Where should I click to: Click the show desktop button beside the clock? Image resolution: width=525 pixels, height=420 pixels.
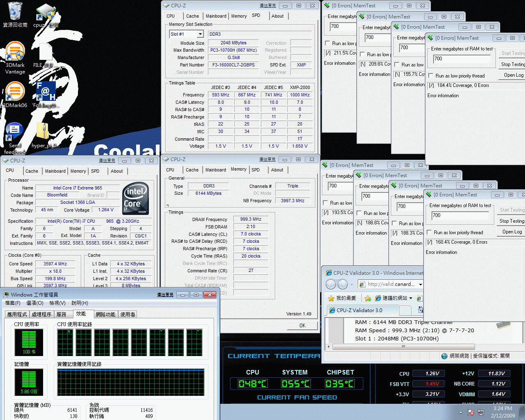pyautogui.click(x=522, y=412)
